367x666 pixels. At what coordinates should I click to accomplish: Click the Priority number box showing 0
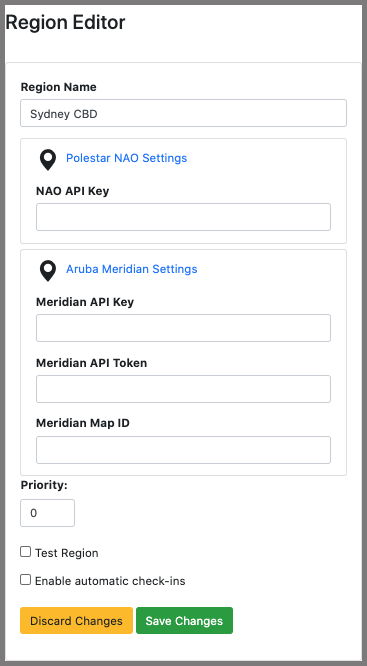(48, 513)
